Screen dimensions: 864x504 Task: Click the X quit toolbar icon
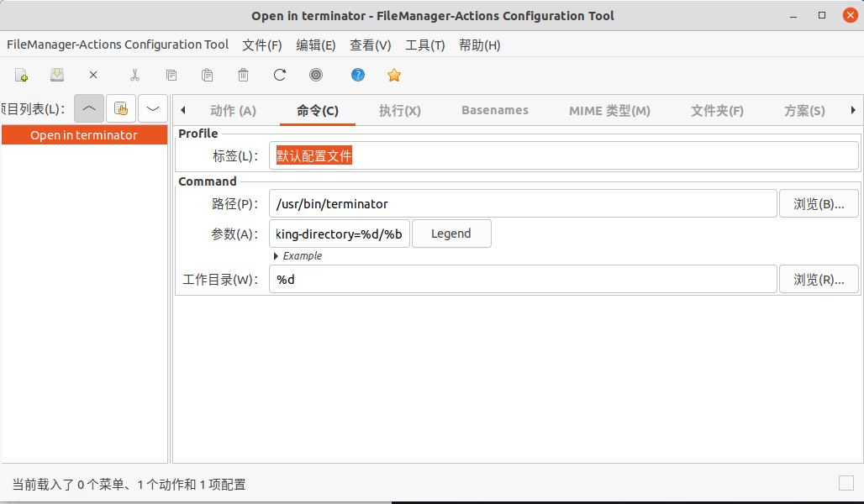pos(93,75)
